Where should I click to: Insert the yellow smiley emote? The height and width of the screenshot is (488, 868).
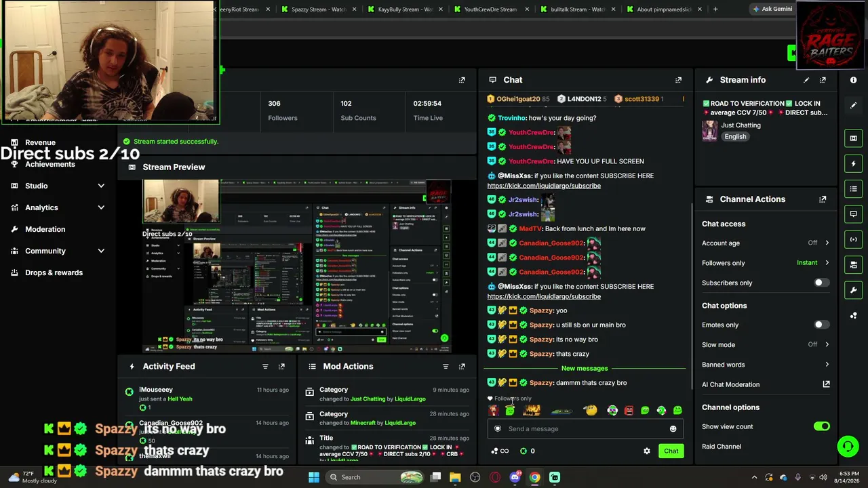[591, 410]
